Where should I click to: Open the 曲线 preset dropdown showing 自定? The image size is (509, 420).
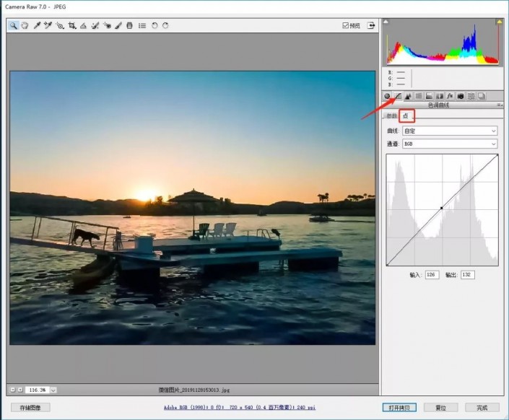point(450,131)
